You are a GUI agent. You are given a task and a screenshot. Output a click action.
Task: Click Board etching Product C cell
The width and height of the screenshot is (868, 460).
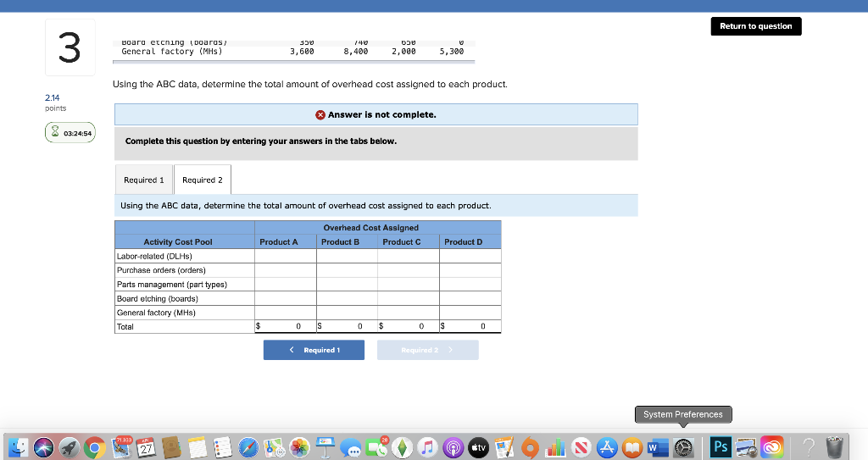click(409, 298)
